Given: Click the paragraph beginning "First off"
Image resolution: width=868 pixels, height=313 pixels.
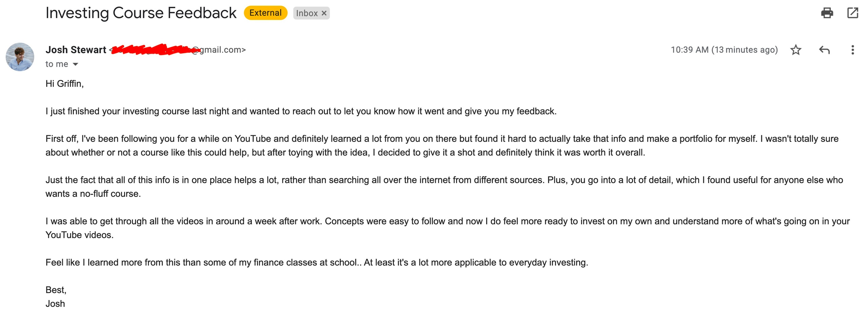Looking at the screenshot, I should point(441,145).
